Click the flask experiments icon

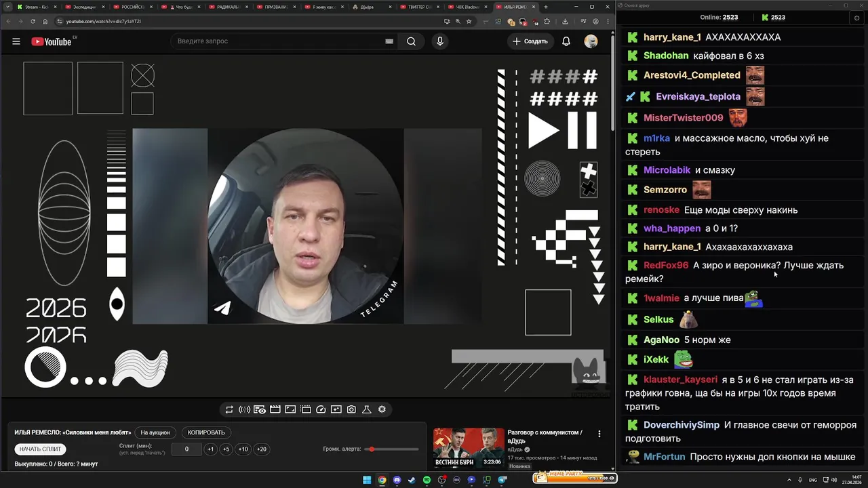point(367,409)
